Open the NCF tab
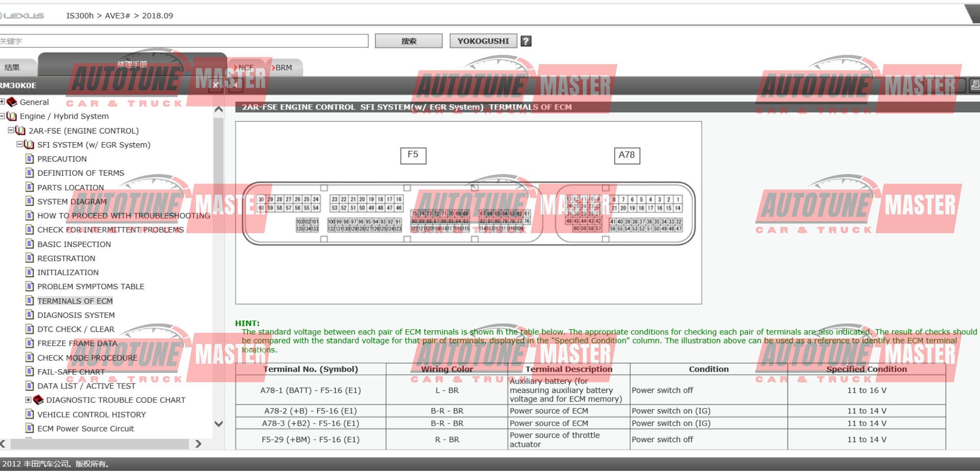This screenshot has width=980, height=473. (x=246, y=67)
